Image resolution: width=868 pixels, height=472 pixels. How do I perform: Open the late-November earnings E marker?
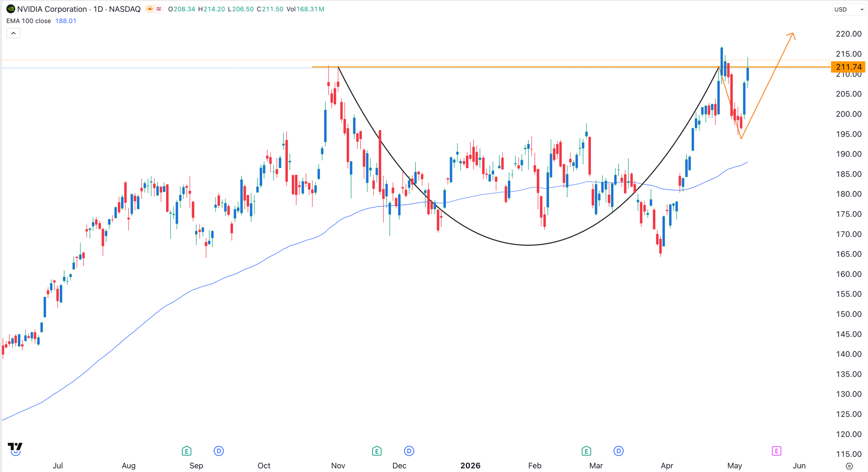pos(377,451)
